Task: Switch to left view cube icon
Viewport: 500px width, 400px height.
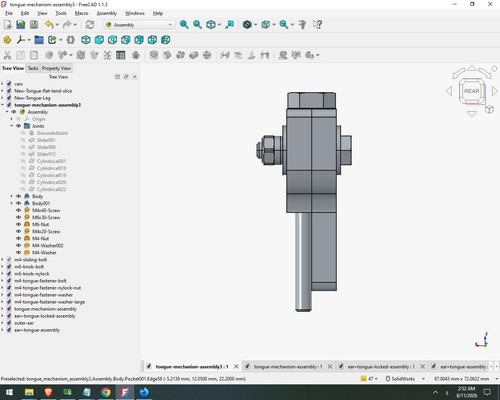Action: tap(166, 40)
